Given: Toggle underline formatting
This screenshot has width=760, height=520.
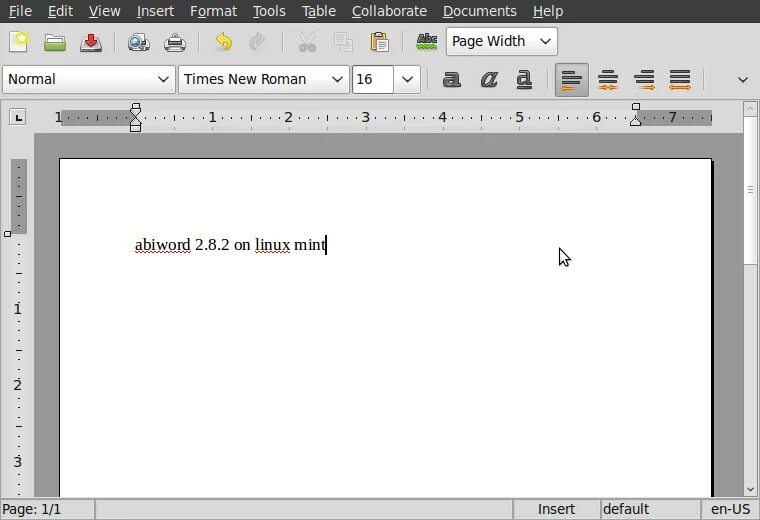Looking at the screenshot, I should click(x=524, y=80).
